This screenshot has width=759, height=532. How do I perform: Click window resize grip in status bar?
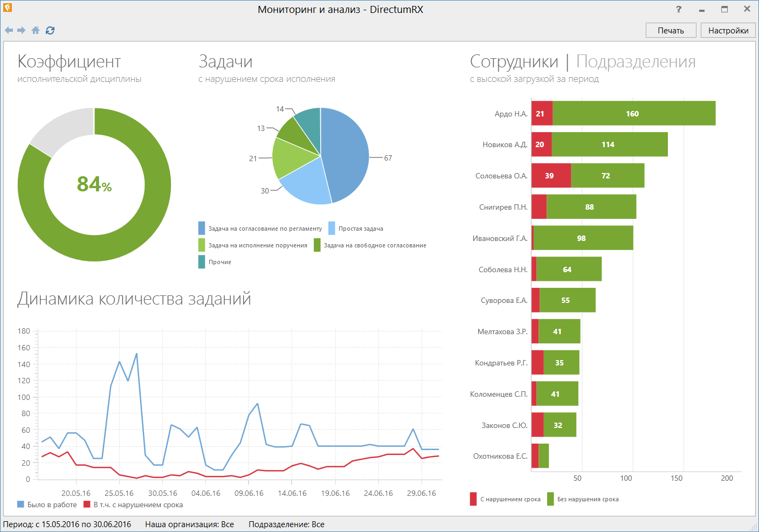click(x=754, y=527)
